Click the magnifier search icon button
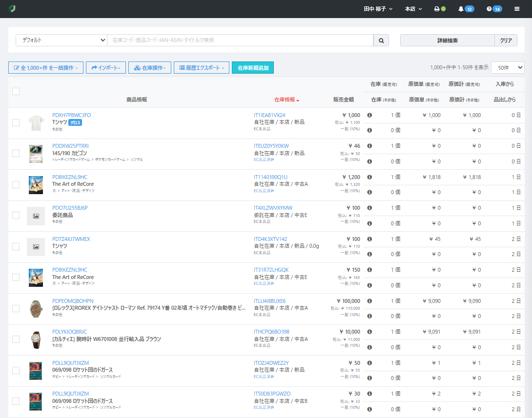 click(381, 40)
